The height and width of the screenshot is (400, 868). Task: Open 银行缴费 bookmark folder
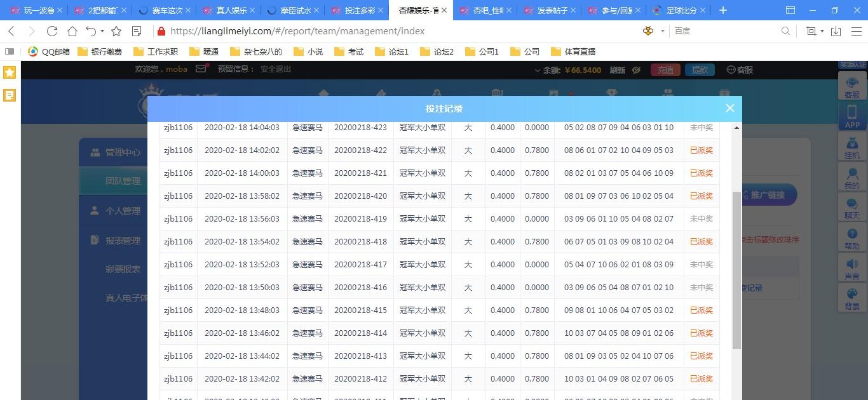coord(100,51)
